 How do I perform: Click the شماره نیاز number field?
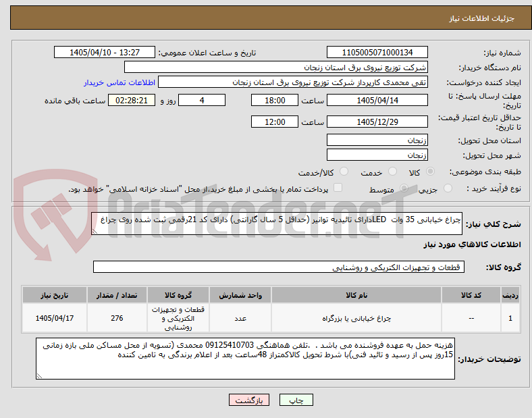pyautogui.click(x=377, y=52)
